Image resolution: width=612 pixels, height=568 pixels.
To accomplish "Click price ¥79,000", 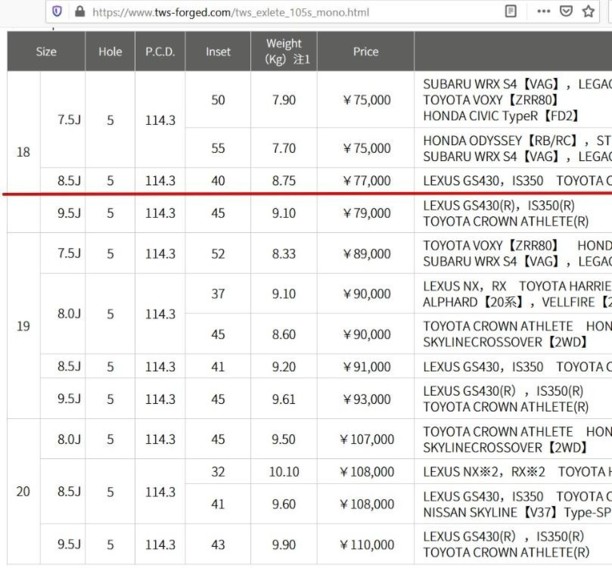I will 366,213.
